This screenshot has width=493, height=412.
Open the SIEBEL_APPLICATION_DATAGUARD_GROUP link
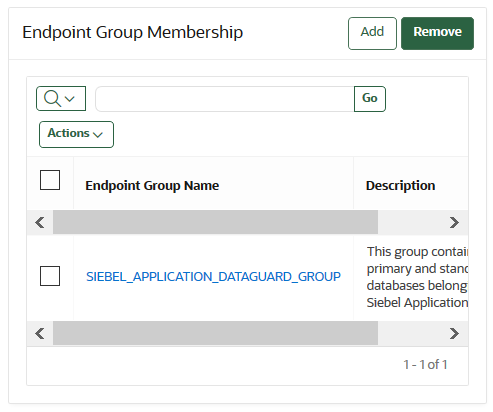[x=213, y=277]
